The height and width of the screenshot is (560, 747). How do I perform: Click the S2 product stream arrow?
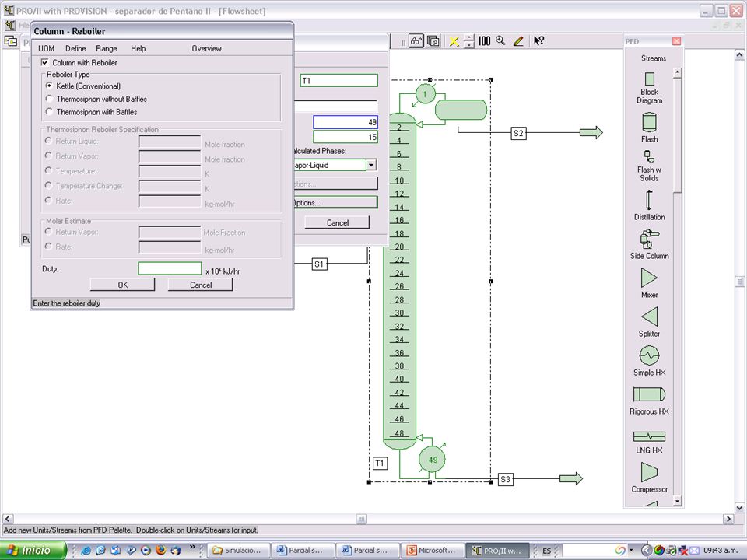point(591,132)
